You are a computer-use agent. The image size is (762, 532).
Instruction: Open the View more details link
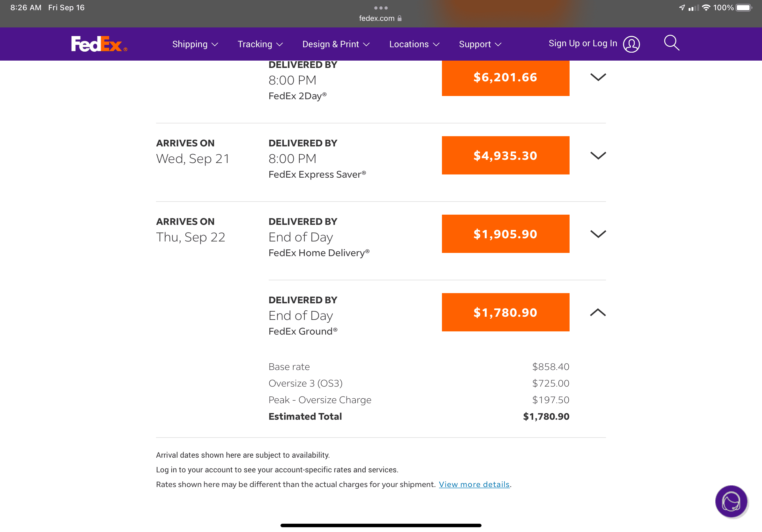tap(474, 484)
